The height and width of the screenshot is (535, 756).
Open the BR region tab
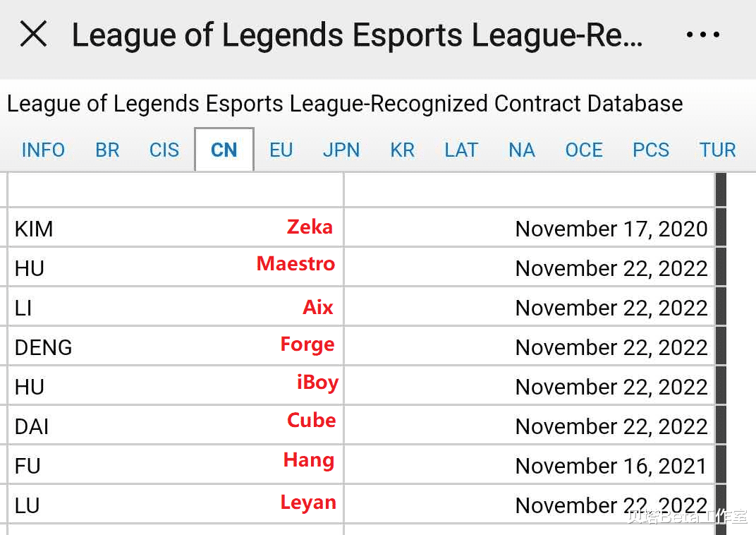click(107, 150)
